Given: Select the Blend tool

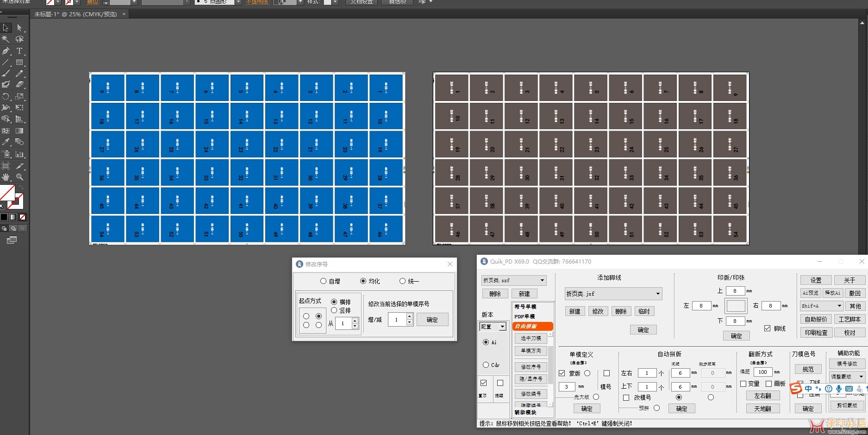Looking at the screenshot, I should 19,142.
